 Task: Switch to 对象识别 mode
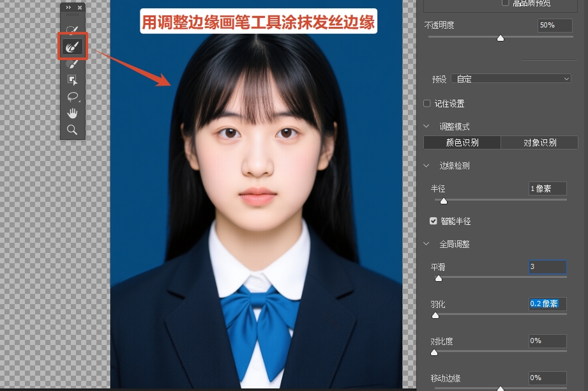click(x=539, y=142)
